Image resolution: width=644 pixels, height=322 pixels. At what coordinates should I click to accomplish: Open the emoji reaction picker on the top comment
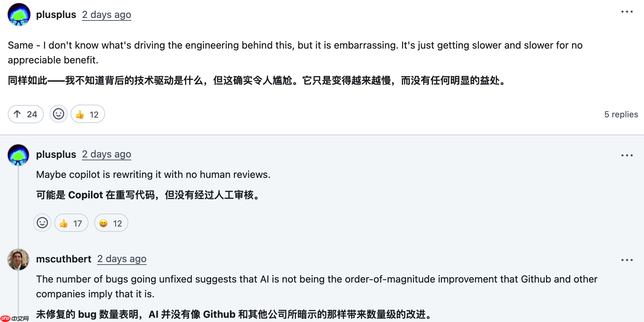click(58, 114)
